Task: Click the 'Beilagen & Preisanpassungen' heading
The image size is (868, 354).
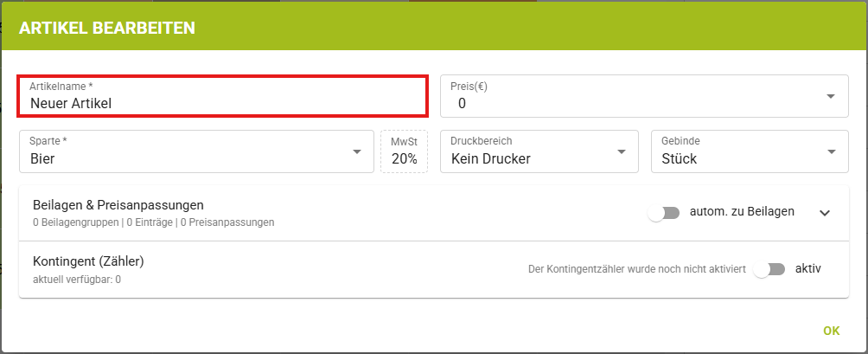Action: tap(118, 205)
